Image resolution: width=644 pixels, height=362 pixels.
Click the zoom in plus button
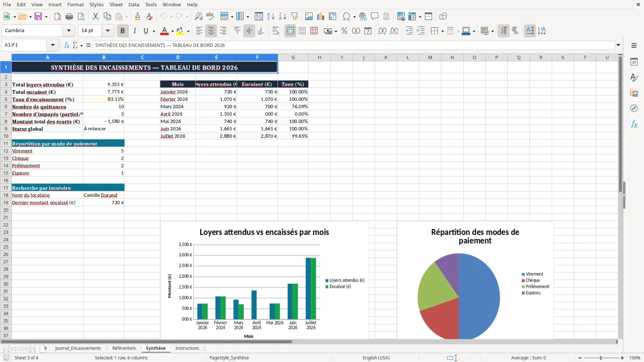point(623,358)
